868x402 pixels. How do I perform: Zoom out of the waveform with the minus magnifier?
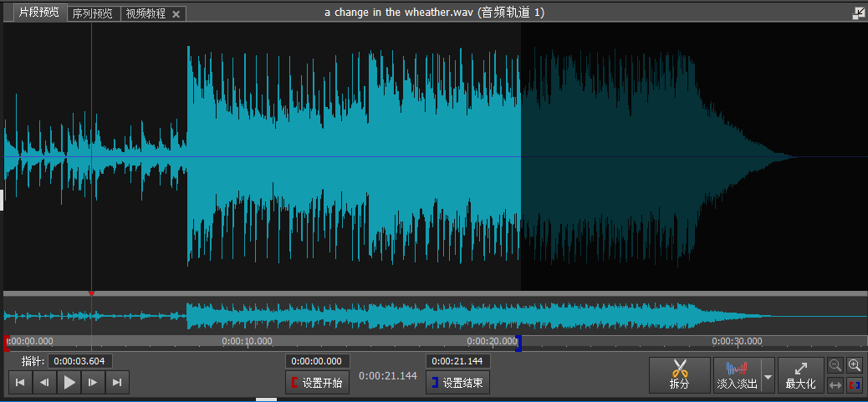pos(835,365)
